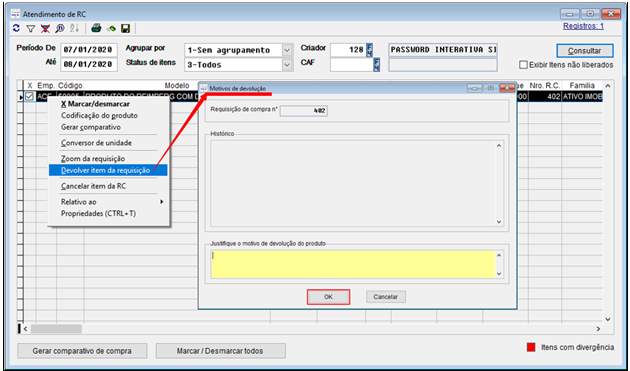
Task: Choose Gerar comparativo from context menu
Action: [91, 127]
